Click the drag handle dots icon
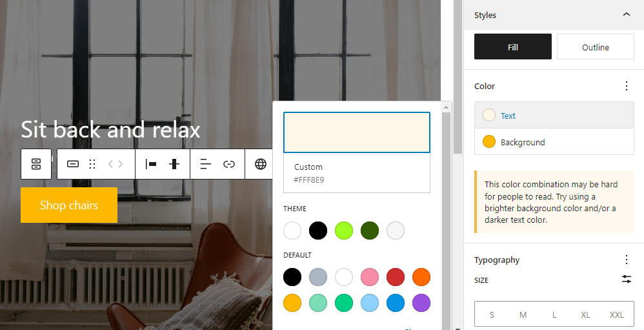Viewport: 644px width, 330px height. 92,164
